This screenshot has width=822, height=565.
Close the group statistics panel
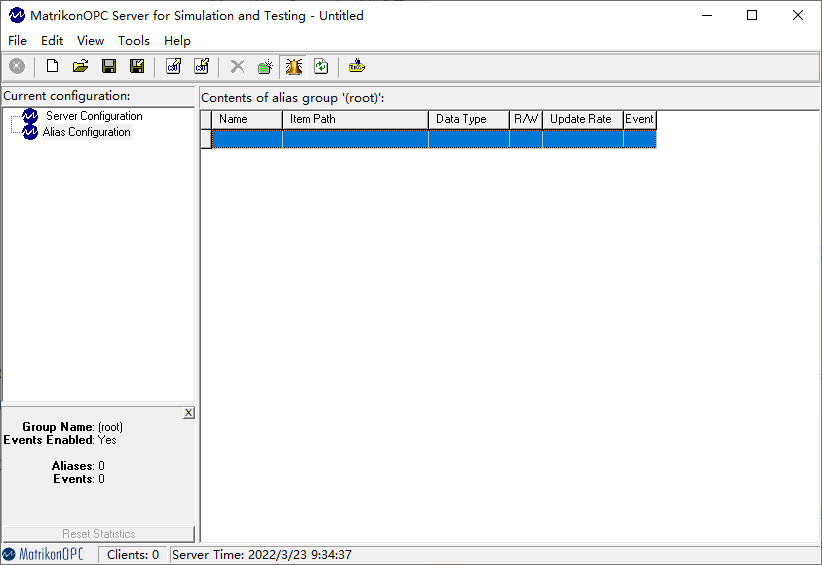(189, 413)
